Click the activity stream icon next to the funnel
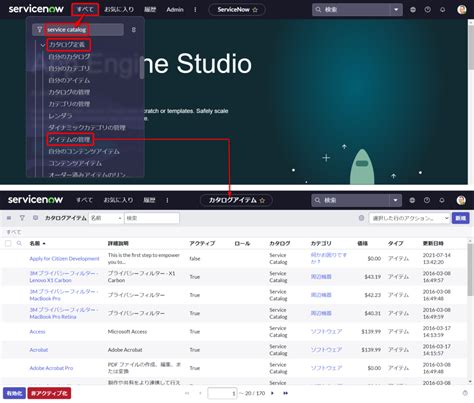 (35, 218)
